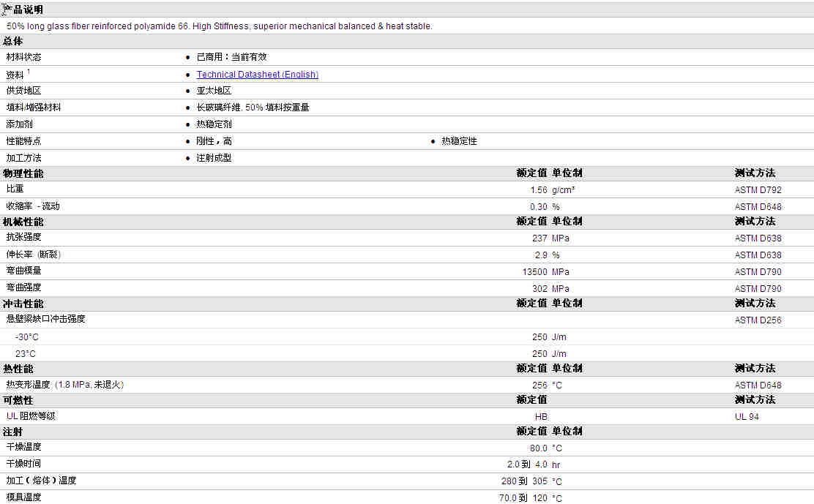Select the 1.56 g/cm³ density value
The width and height of the screenshot is (814, 504).
pos(553,190)
